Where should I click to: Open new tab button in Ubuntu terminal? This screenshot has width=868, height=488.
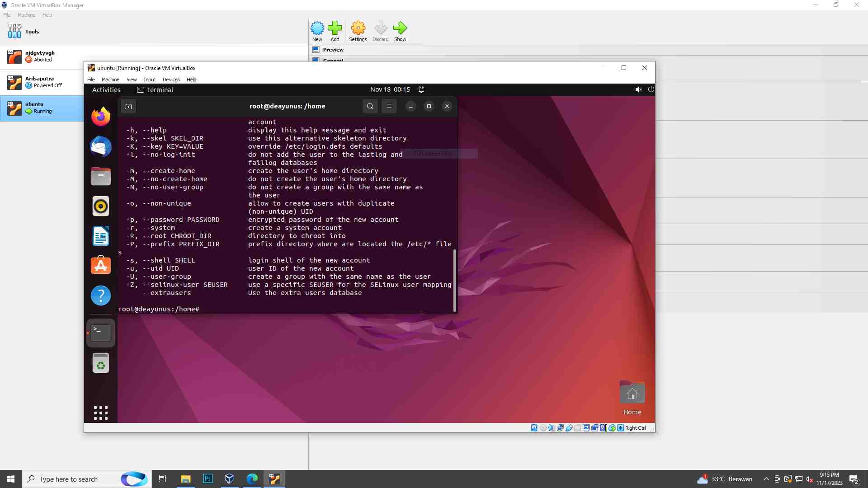(x=128, y=106)
